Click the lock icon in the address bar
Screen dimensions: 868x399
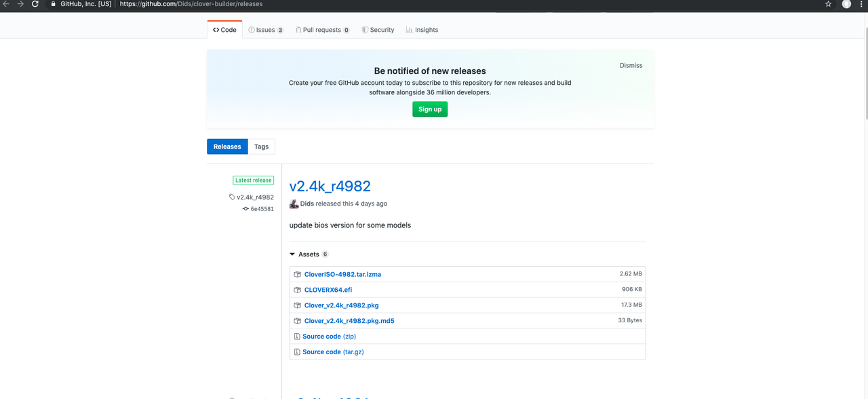tap(54, 4)
